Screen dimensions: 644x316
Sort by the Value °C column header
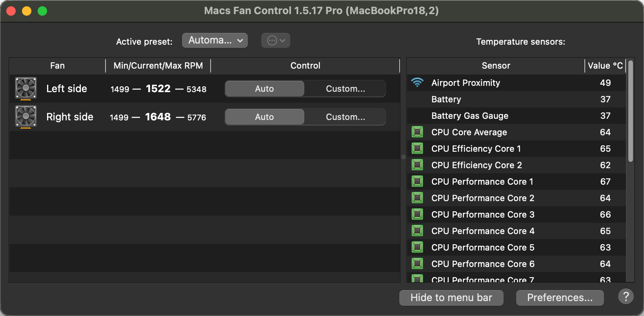pyautogui.click(x=605, y=65)
